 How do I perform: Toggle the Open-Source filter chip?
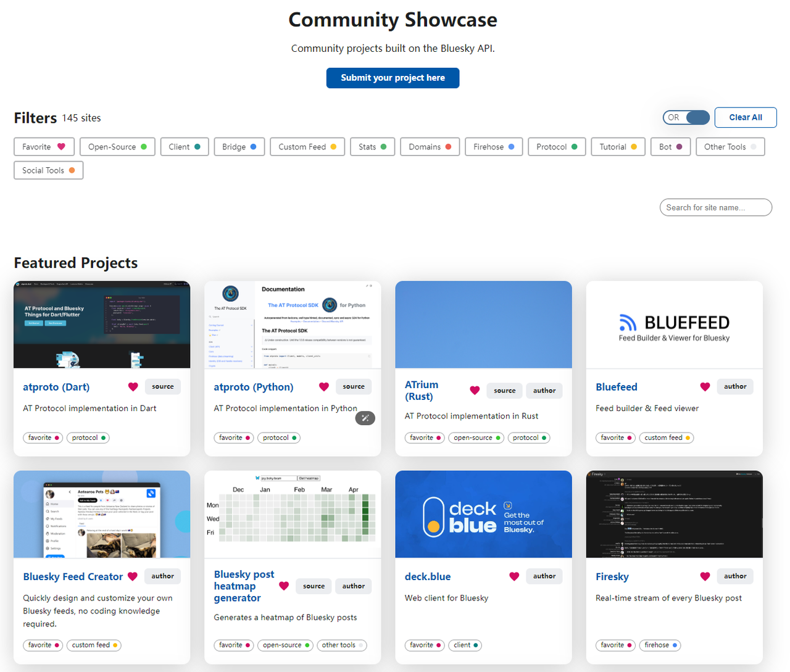point(117,147)
